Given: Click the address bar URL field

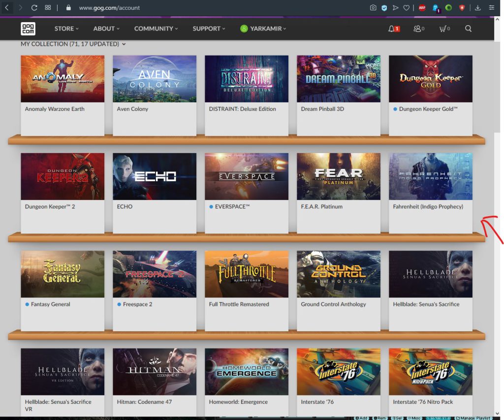Looking at the screenshot, I should 109,8.
